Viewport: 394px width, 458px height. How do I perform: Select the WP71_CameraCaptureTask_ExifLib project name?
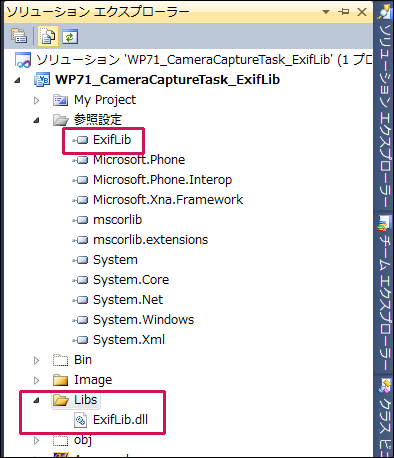click(167, 80)
